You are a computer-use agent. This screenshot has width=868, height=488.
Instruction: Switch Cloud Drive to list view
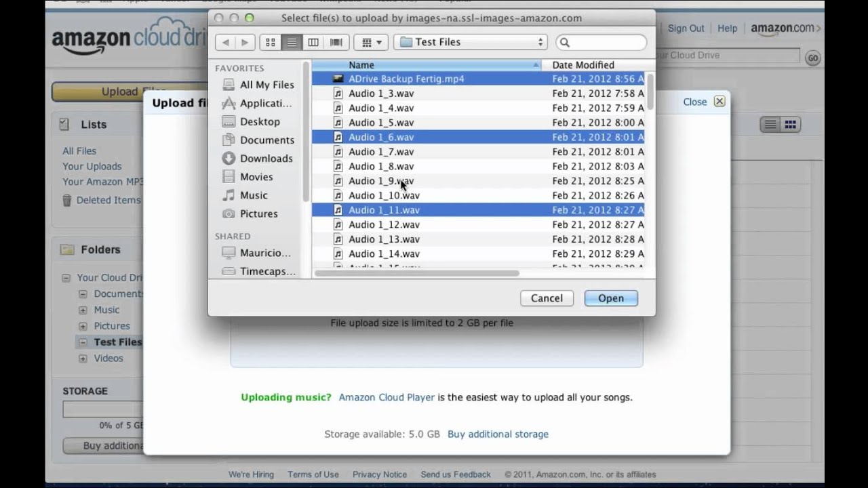(770, 125)
